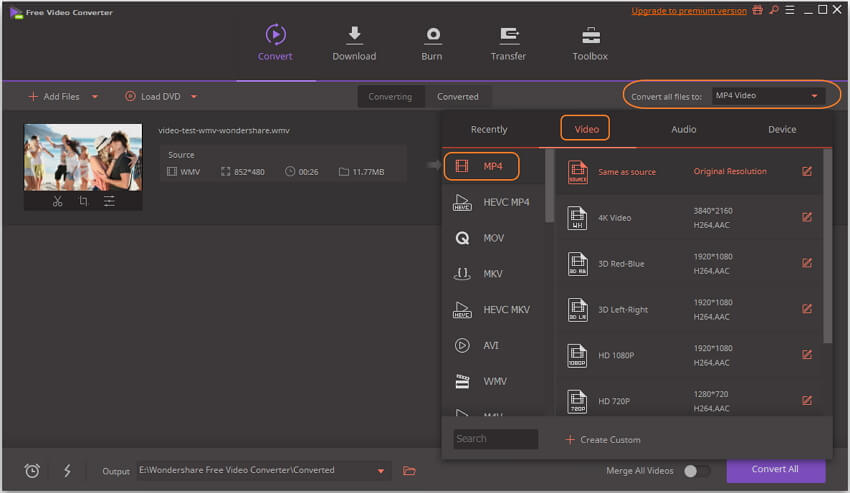This screenshot has width=850, height=493.
Task: Click the beach video thumbnail
Action: click(x=83, y=157)
